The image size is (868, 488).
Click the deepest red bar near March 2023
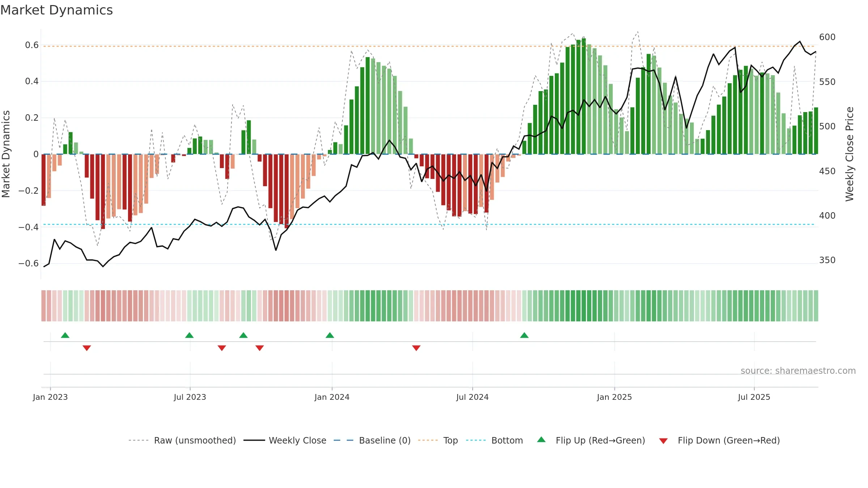point(103,192)
